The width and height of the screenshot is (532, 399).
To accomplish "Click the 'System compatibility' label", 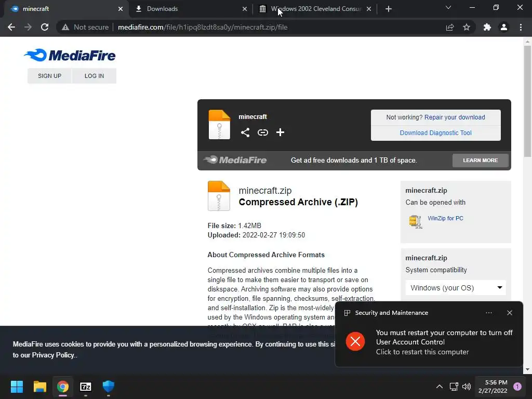I will pyautogui.click(x=436, y=270).
